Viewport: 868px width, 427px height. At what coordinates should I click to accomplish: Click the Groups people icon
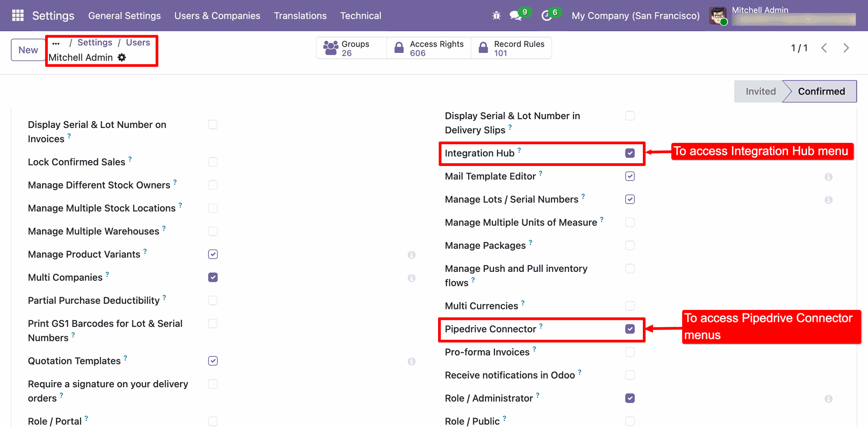[331, 48]
